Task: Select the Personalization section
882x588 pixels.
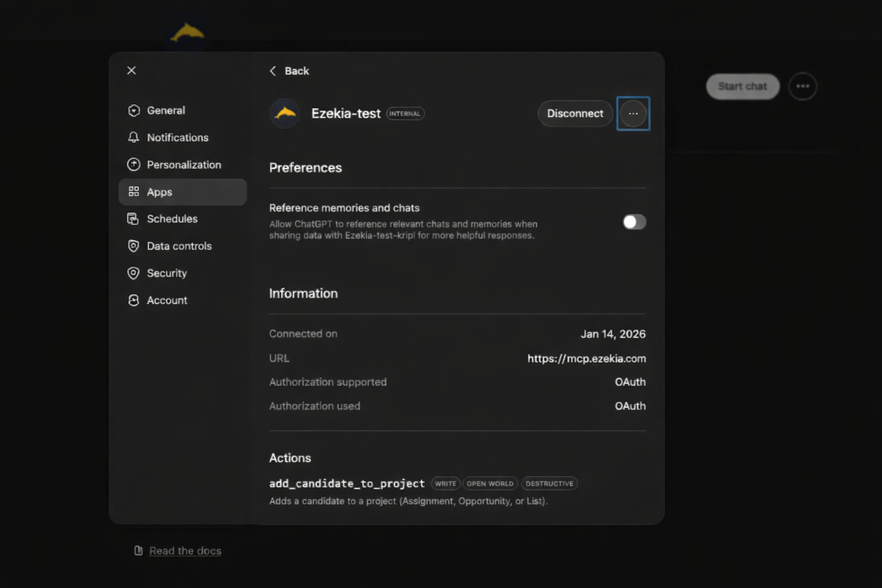Action: [183, 165]
